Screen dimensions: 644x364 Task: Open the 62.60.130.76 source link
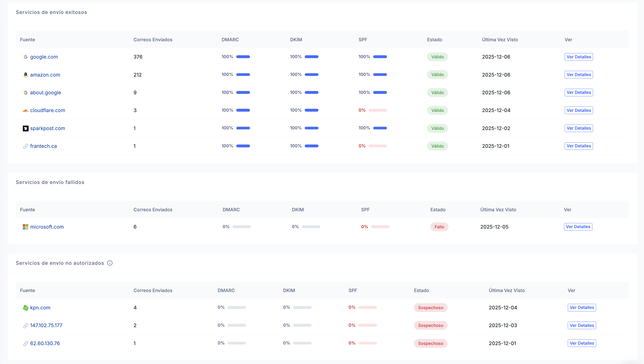[x=45, y=343]
